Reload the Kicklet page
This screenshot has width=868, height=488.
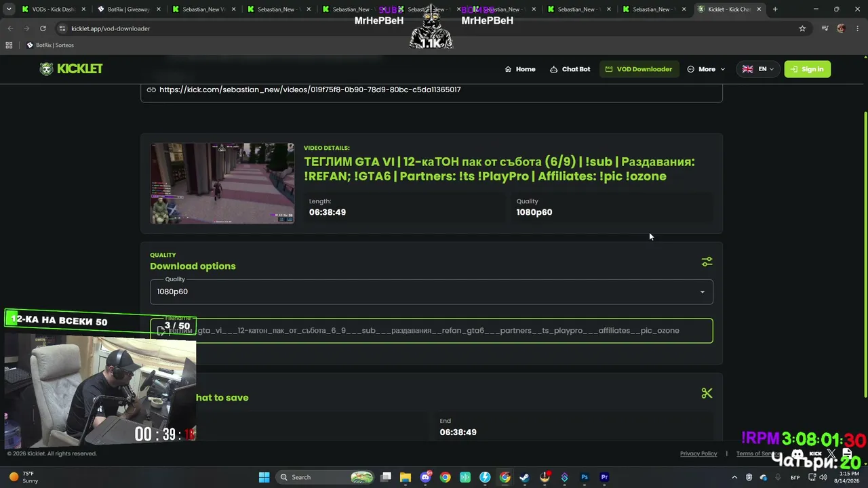click(43, 28)
